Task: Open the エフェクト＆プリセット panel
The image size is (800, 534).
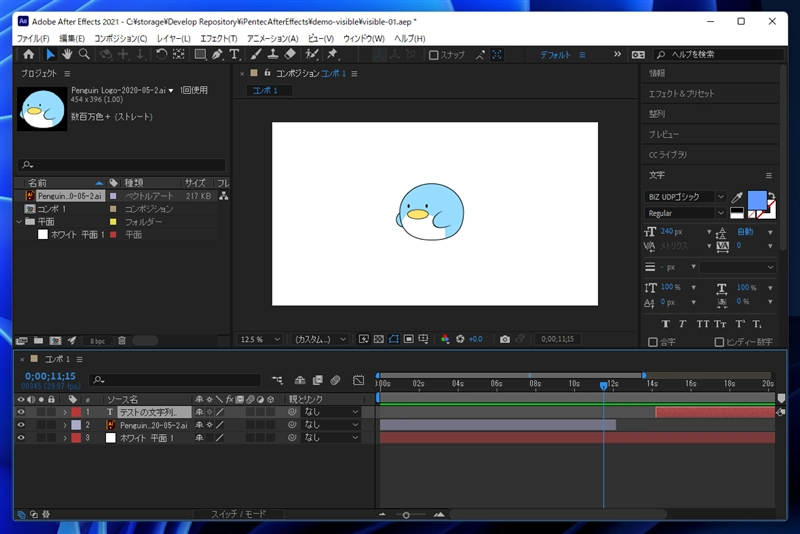Action: pos(681,94)
